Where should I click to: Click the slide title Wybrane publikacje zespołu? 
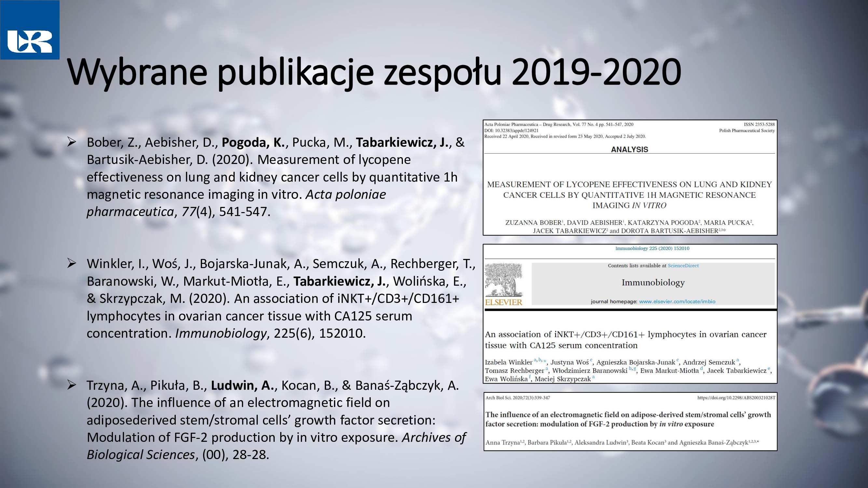[374, 72]
